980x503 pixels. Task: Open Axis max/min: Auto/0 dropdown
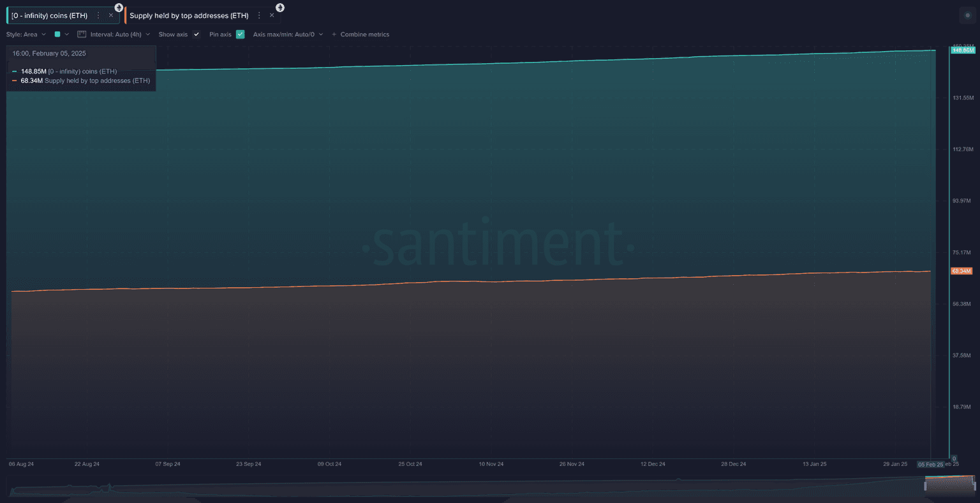coord(288,34)
